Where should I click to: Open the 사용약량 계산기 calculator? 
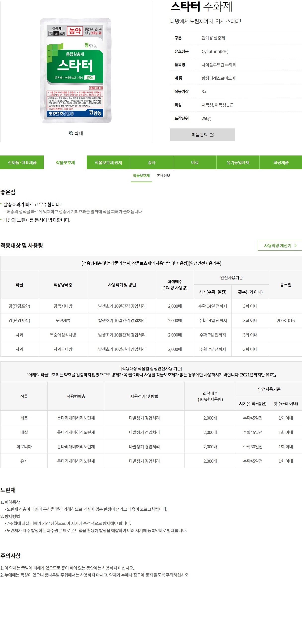click(280, 245)
